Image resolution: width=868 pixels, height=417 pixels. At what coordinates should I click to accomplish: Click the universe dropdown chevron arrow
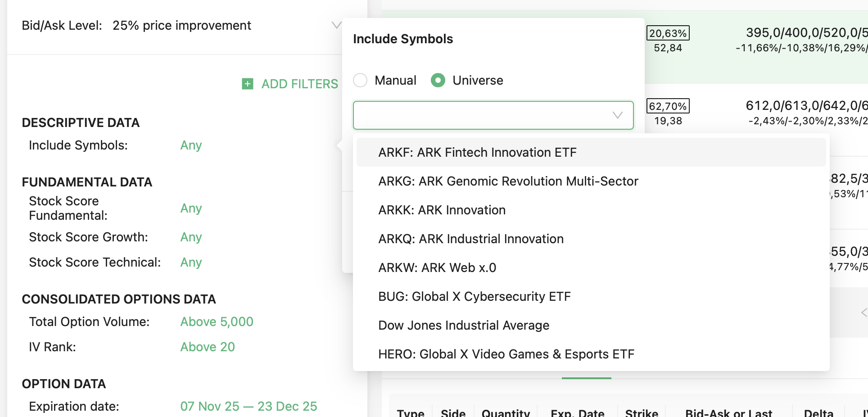coord(617,115)
